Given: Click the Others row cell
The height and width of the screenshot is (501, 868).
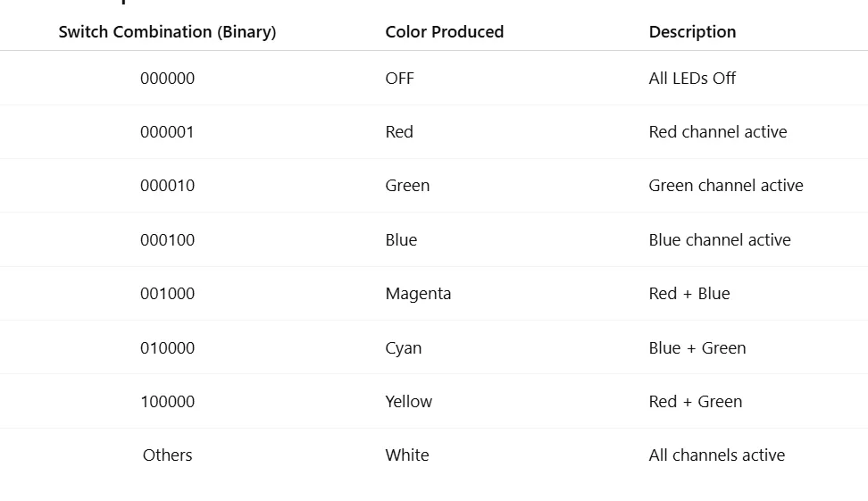Looking at the screenshot, I should point(167,455).
